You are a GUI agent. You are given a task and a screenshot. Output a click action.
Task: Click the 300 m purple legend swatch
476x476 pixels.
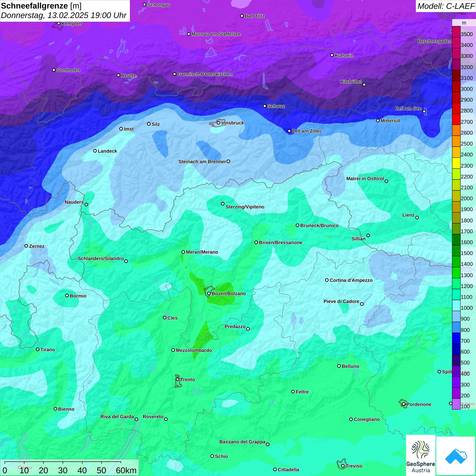pos(456,382)
